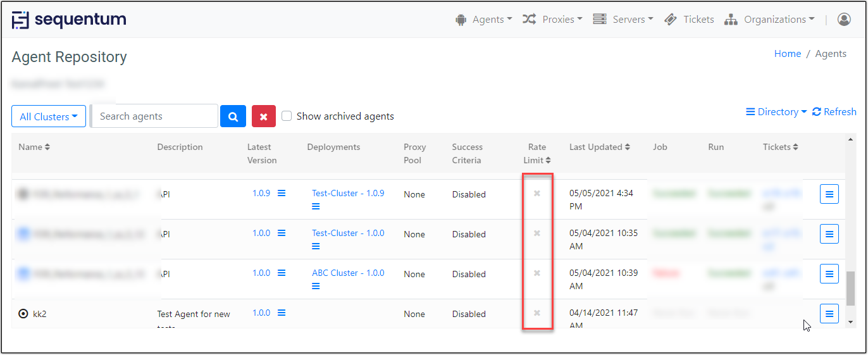
Task: Click the Refresh icon link
Action: pyautogui.click(x=834, y=112)
